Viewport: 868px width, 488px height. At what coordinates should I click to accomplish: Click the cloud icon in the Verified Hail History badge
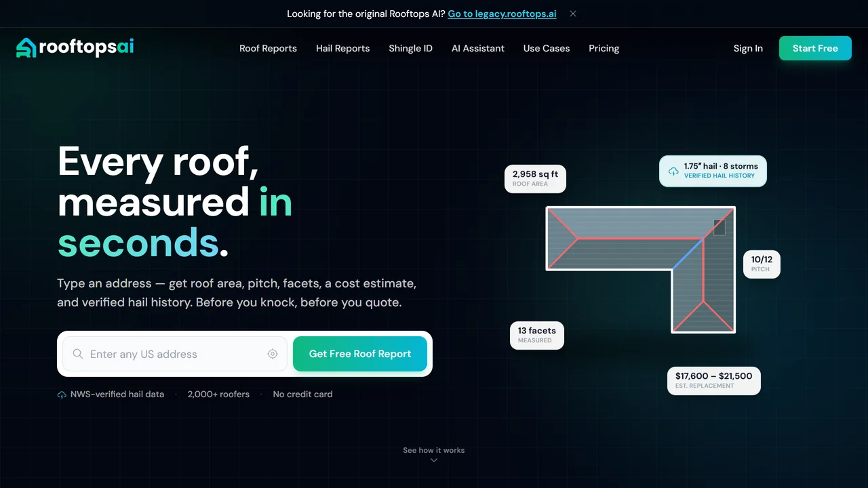[673, 171]
